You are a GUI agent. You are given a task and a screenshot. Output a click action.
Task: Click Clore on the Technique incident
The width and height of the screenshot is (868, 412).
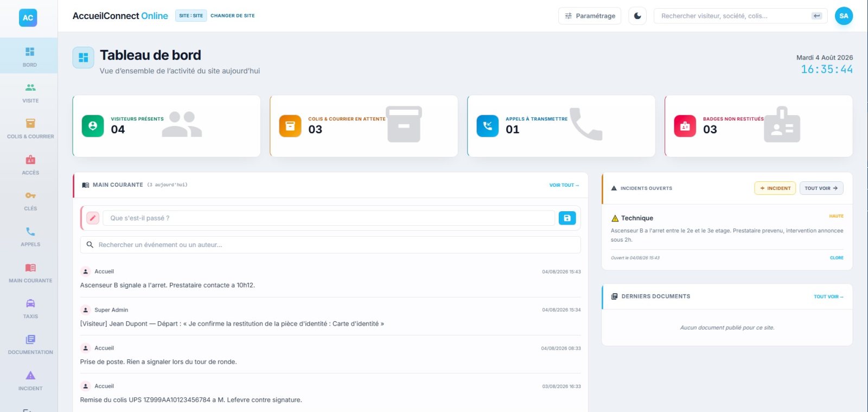837,258
